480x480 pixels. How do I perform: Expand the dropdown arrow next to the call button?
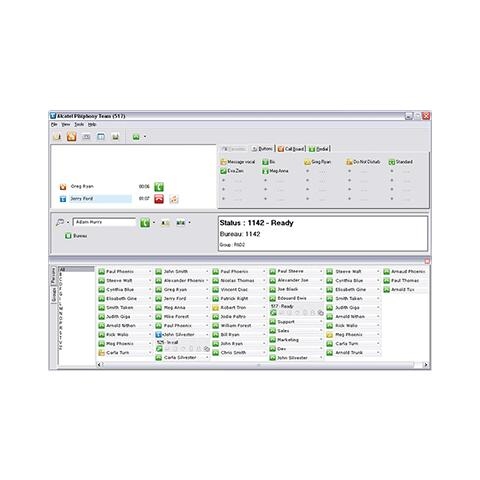pyautogui.click(x=154, y=223)
